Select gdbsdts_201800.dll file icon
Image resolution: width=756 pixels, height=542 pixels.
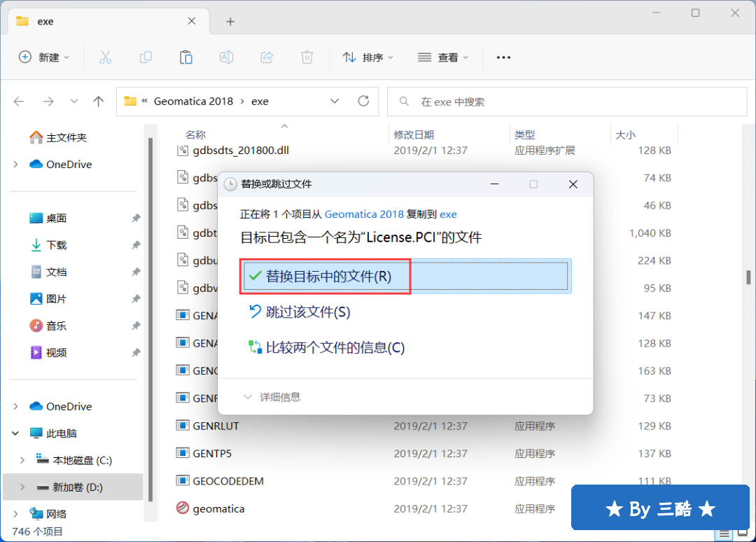[182, 151]
